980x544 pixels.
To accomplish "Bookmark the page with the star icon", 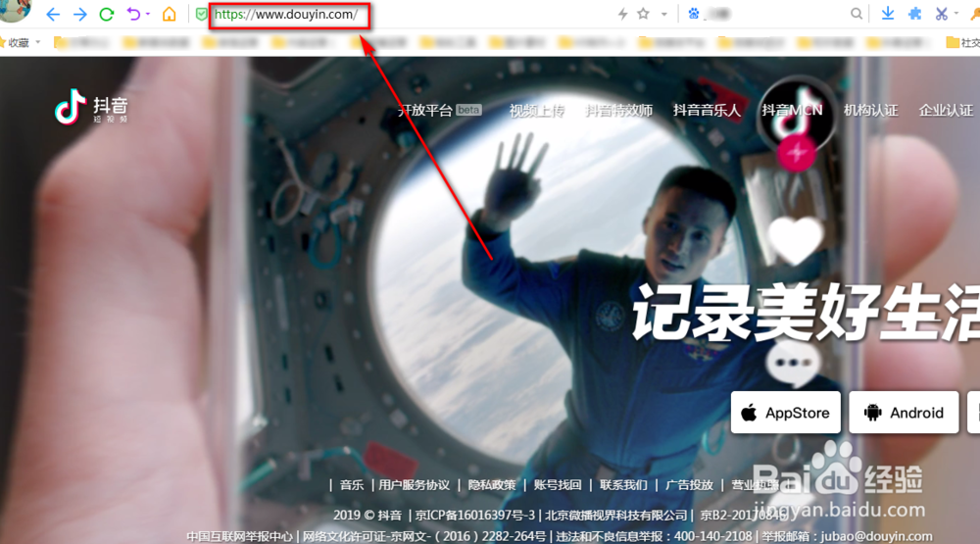I will click(x=643, y=14).
